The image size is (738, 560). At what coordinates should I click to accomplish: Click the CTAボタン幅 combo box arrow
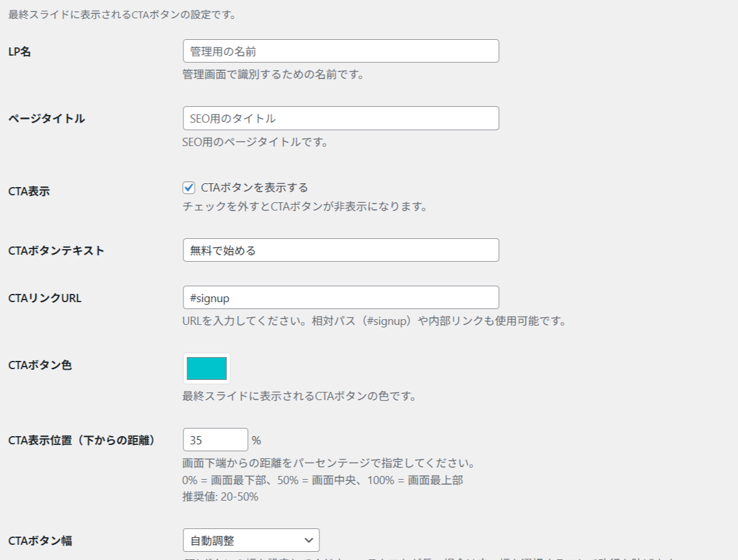coord(309,540)
